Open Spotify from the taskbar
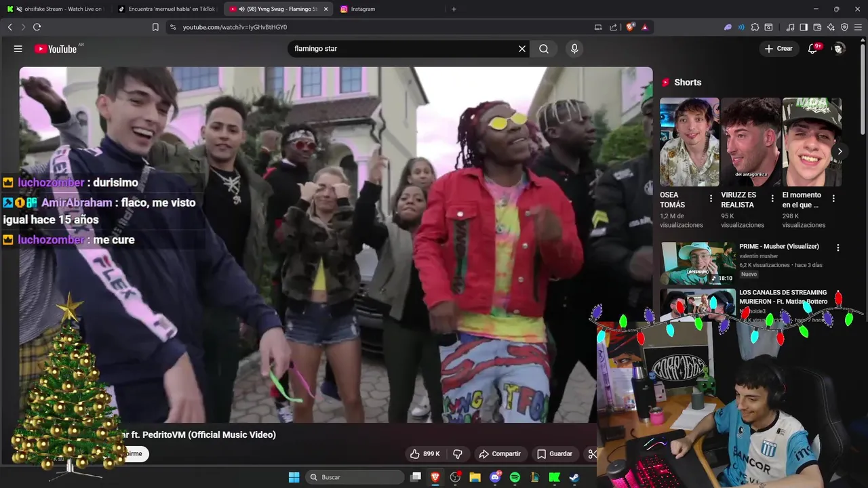The width and height of the screenshot is (868, 488). (x=515, y=477)
